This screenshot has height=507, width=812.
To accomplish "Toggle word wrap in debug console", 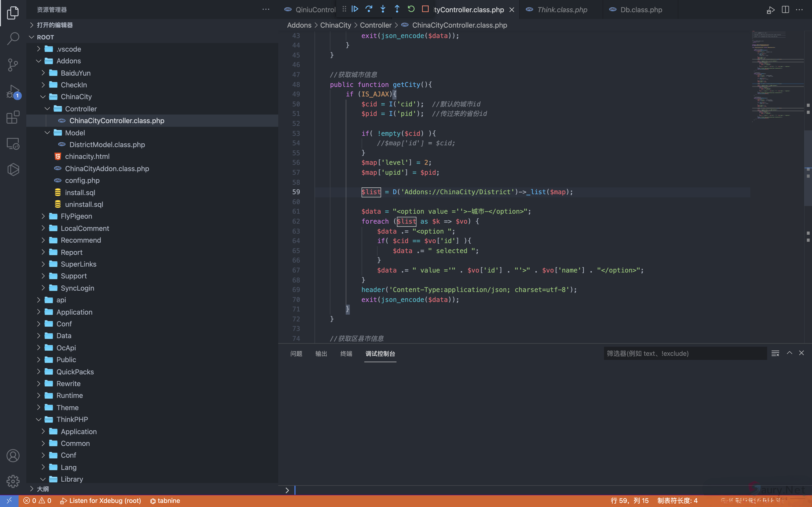I will 775,353.
